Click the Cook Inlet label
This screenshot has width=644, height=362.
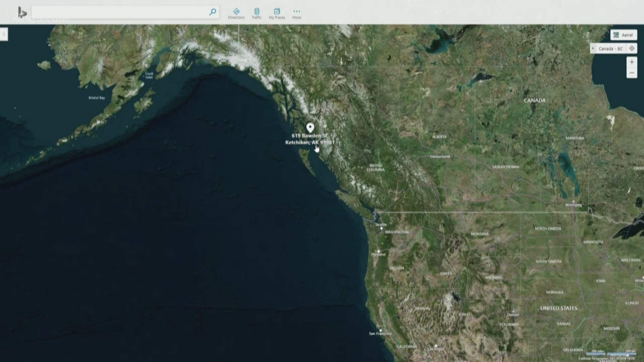pyautogui.click(x=149, y=75)
